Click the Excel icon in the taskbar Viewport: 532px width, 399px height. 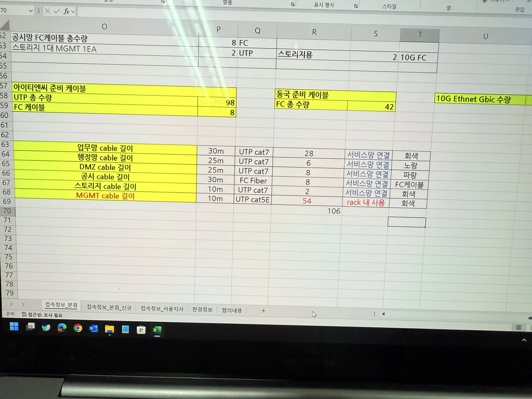tap(157, 330)
